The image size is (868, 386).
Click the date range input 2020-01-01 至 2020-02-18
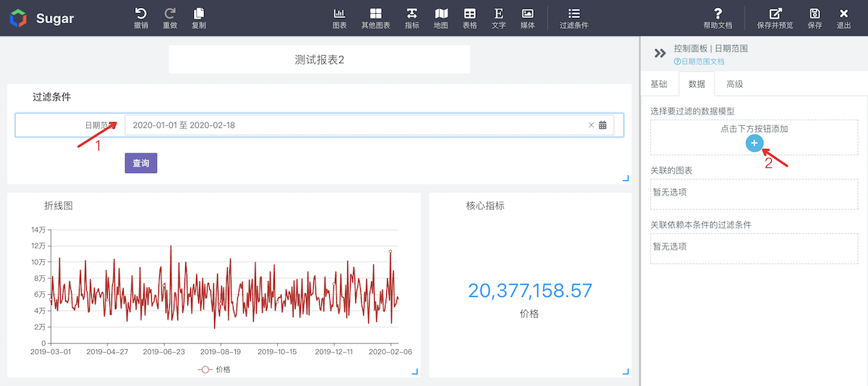tap(370, 125)
